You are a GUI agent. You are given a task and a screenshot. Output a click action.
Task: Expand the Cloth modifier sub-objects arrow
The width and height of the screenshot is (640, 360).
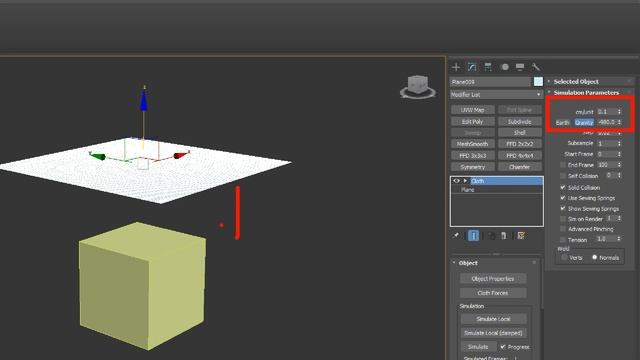pyautogui.click(x=465, y=181)
